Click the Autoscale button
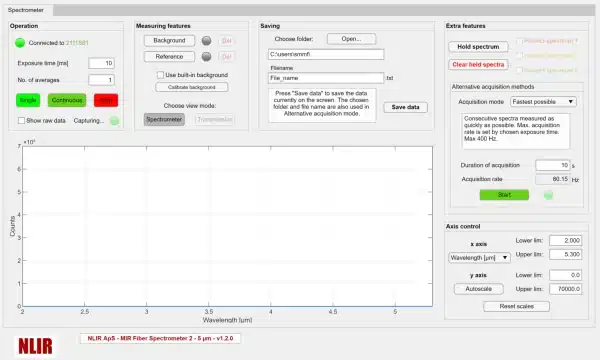Image resolution: width=600 pixels, height=360 pixels. tap(478, 289)
